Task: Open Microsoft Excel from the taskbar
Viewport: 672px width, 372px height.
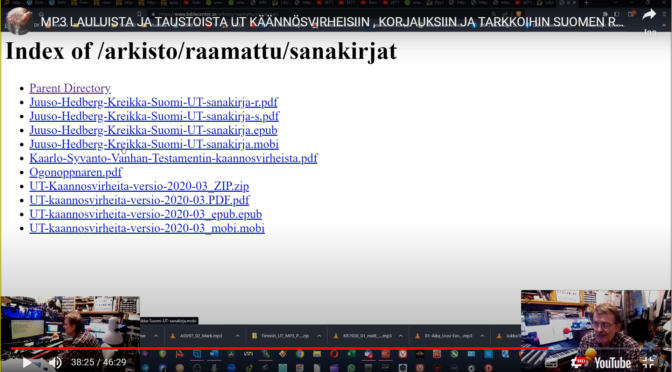Action: pyautogui.click(x=351, y=354)
